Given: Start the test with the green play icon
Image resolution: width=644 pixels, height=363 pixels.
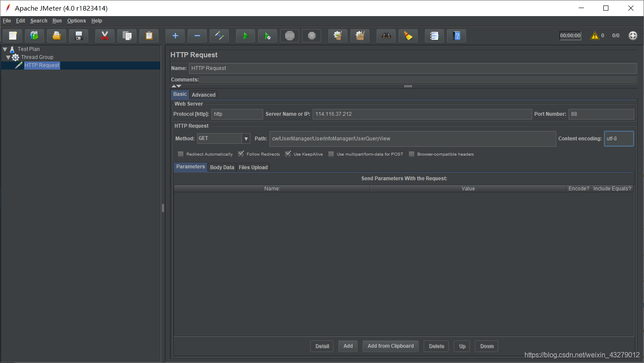Looking at the screenshot, I should coord(246,36).
